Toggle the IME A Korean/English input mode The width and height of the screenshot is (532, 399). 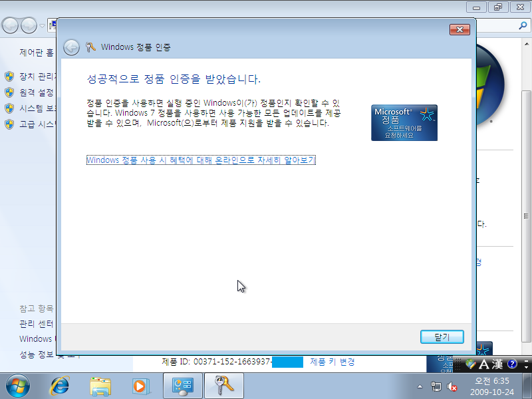tap(484, 364)
